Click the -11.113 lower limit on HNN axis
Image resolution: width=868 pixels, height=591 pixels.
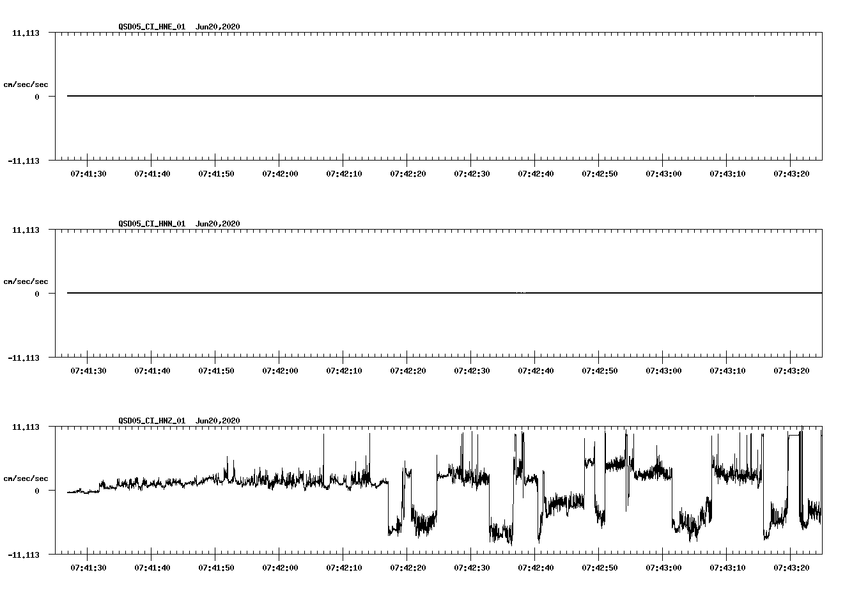pyautogui.click(x=24, y=358)
